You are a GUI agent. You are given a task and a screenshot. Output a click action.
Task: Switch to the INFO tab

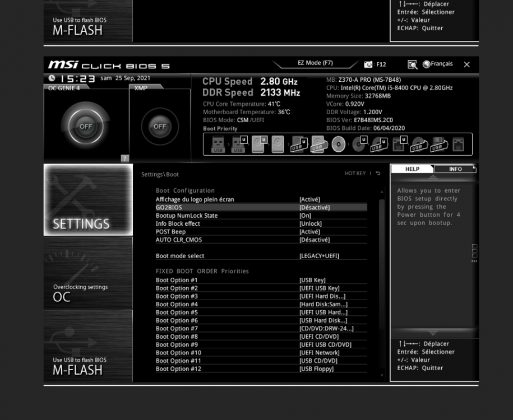tap(455, 169)
